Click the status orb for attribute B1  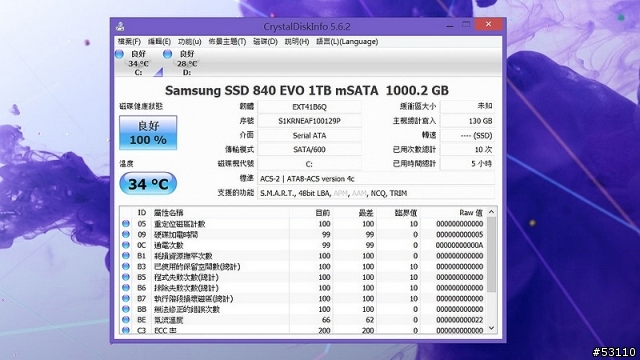tap(126, 256)
